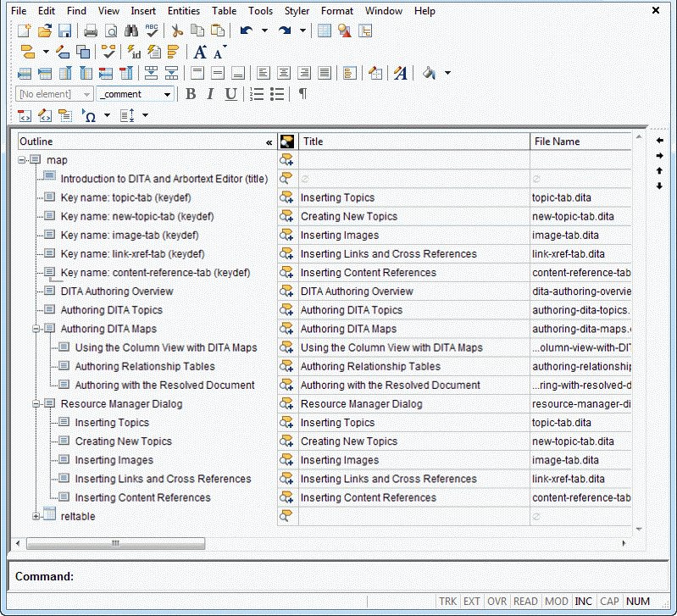
Task: Click the New document icon
Action: point(25,31)
